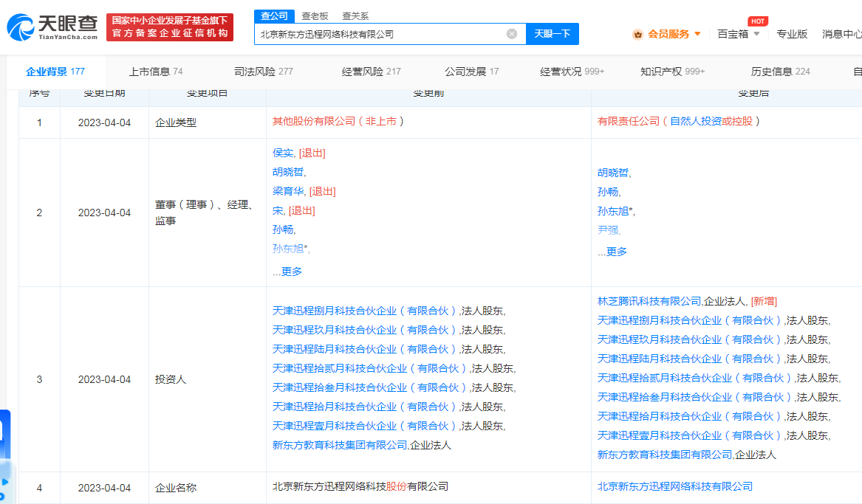862x504 pixels.
Task: Open 侯实 person link in before column
Action: point(283,153)
